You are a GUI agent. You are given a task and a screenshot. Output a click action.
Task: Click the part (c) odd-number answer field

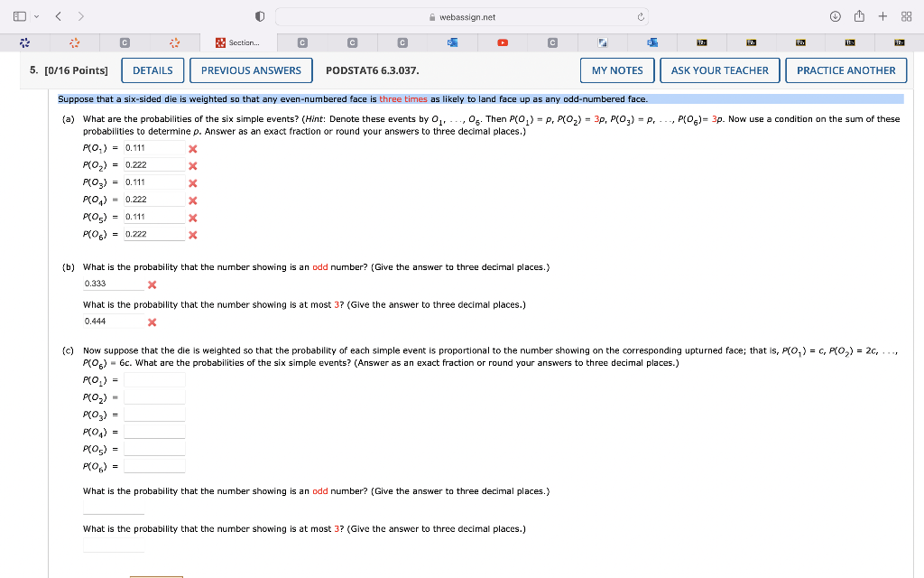point(114,508)
